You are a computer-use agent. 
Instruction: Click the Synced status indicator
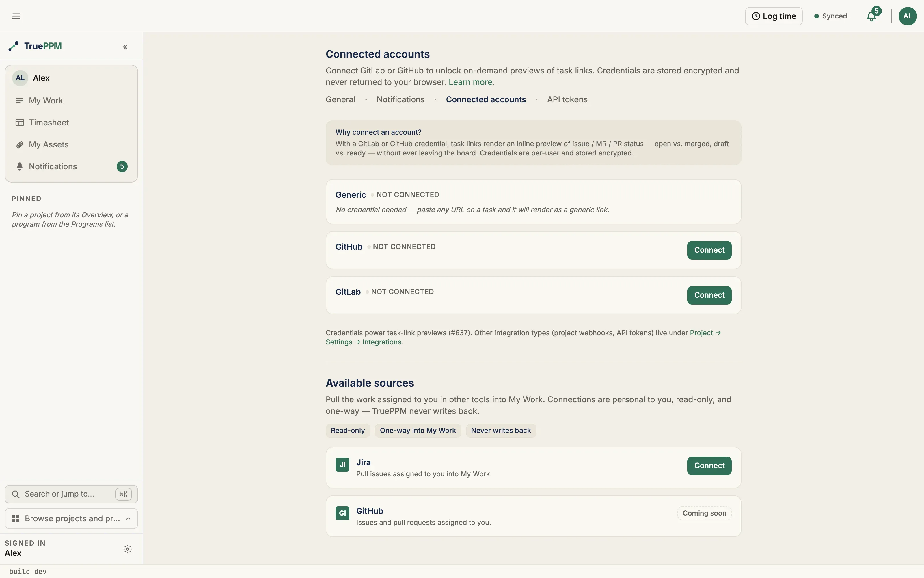pyautogui.click(x=830, y=16)
